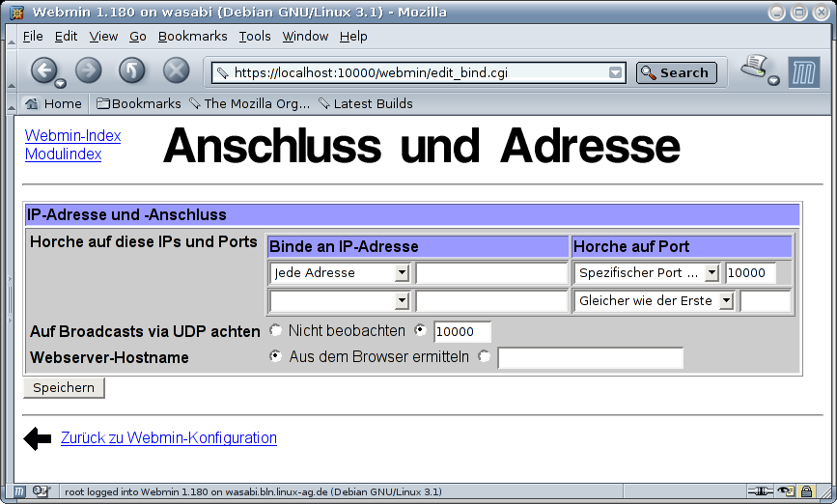Image resolution: width=837 pixels, height=504 pixels.
Task: Select the UDP broadcast port radio button
Action: [421, 330]
